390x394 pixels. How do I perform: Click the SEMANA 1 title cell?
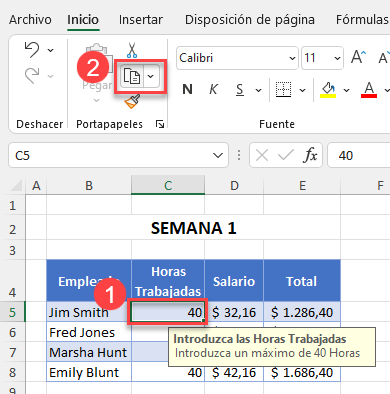193,228
